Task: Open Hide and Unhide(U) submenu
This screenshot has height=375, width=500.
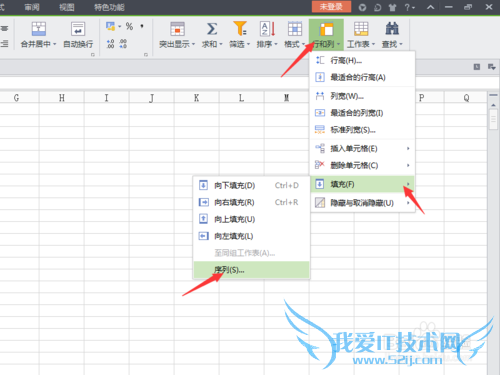Action: click(362, 203)
